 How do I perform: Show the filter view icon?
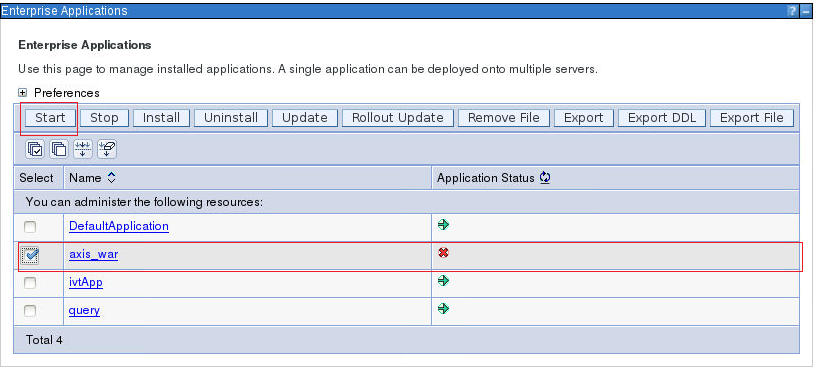point(83,150)
